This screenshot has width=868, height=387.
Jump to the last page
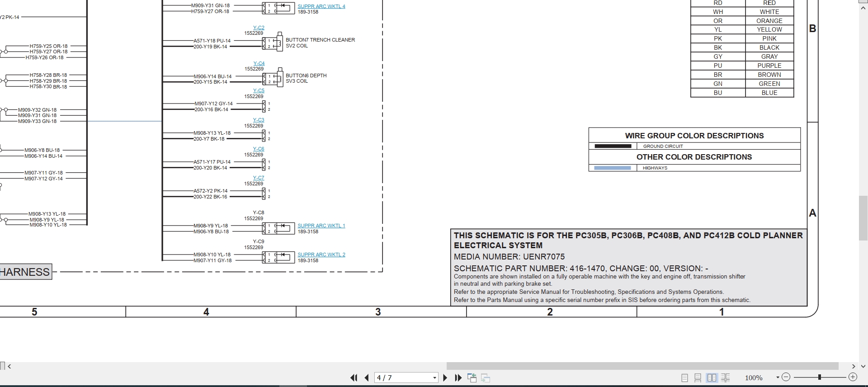coord(458,378)
